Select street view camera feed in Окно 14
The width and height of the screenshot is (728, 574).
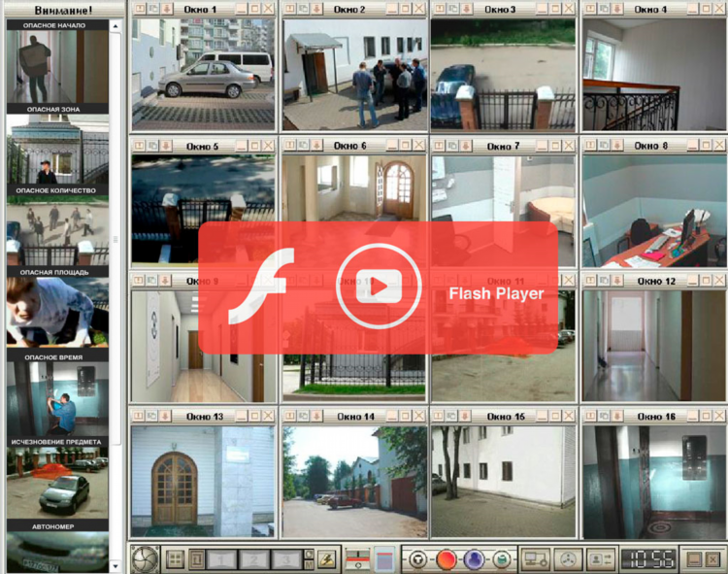click(354, 482)
